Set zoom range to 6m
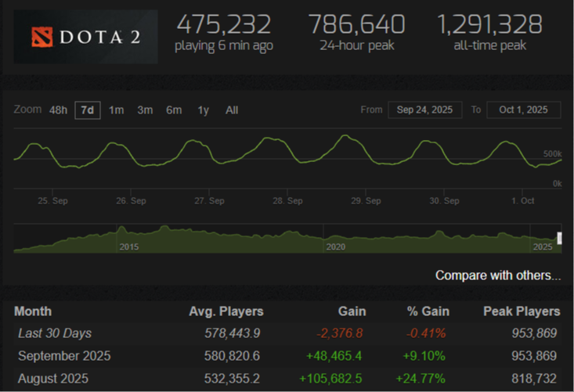Screen dimensions: 574x392 pos(174,110)
